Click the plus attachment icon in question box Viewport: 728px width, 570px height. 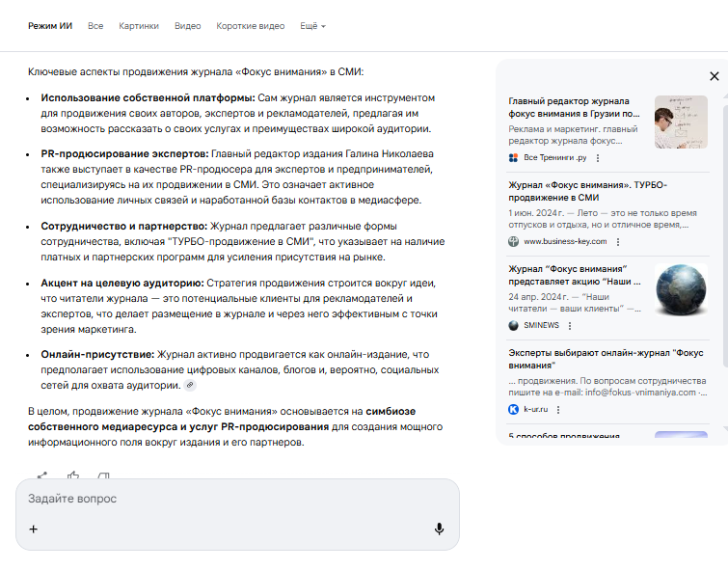coord(34,529)
